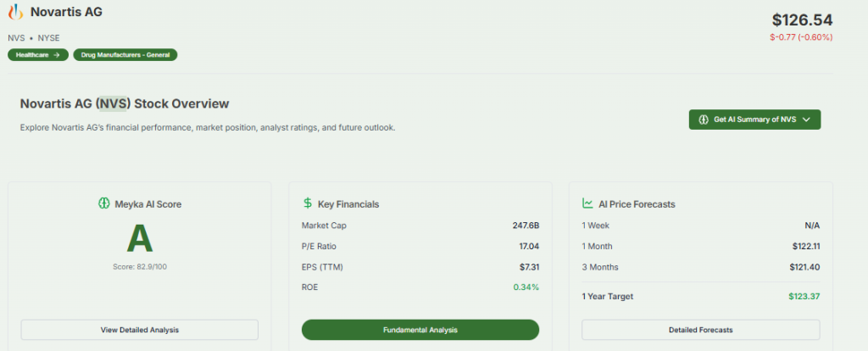This screenshot has height=351, width=868.
Task: Select the Market Cap value 247.6B
Action: pyautogui.click(x=525, y=226)
